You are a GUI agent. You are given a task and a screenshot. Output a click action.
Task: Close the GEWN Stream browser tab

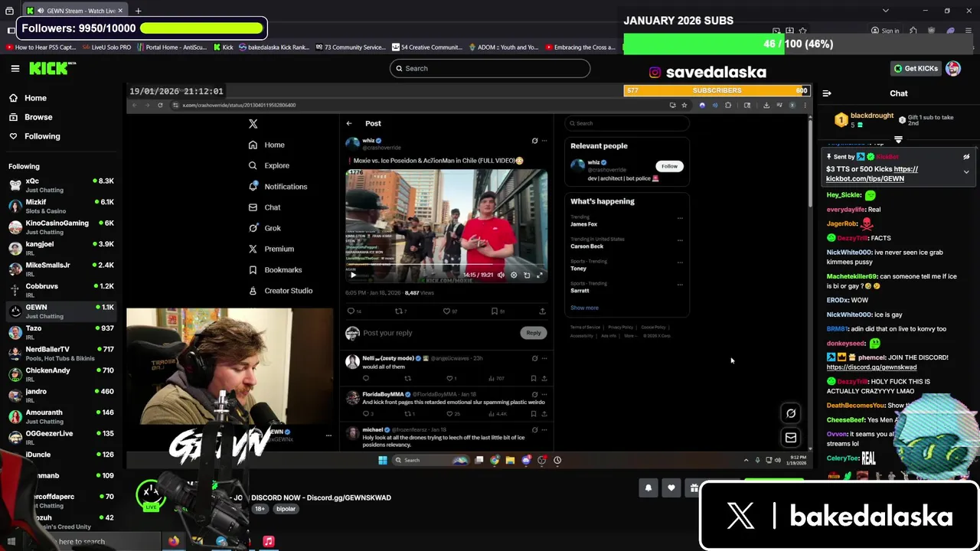click(x=120, y=11)
